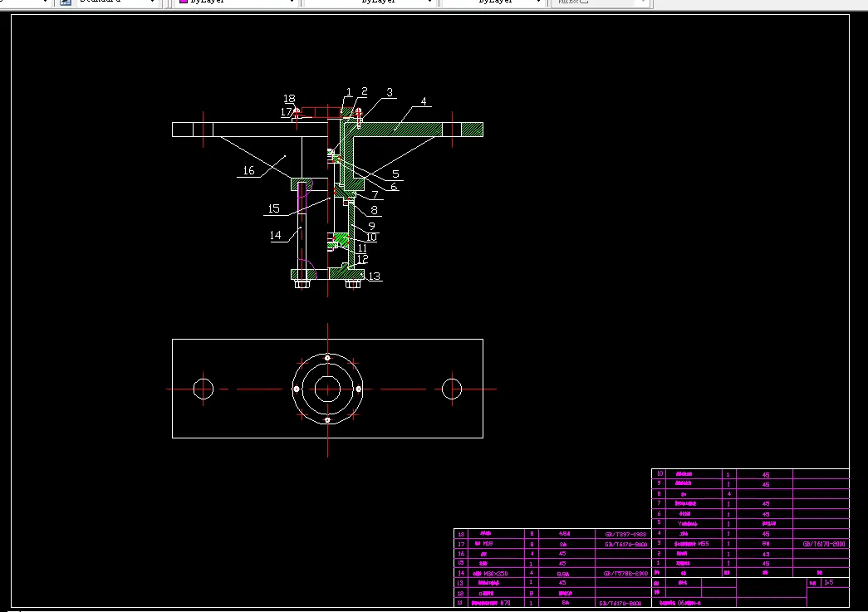Select balloon label 7 in the section view
Screen dimensions: 868x612
click(375, 195)
